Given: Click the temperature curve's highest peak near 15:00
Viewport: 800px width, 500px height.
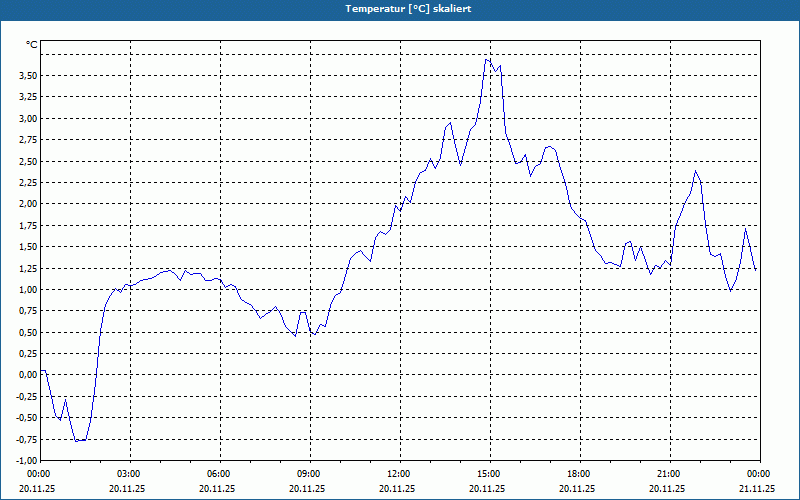Looking at the screenshot, I should click(x=487, y=60).
